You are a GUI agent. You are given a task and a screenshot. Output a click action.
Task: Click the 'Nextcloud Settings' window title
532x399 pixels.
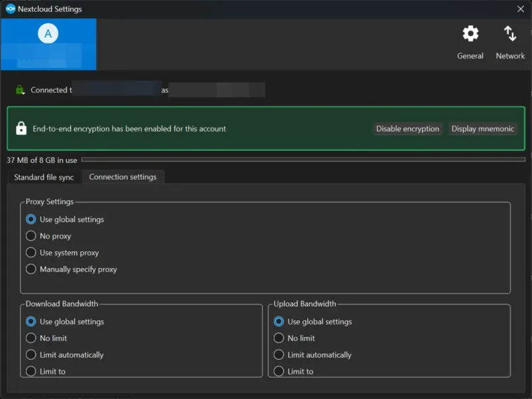coord(50,9)
